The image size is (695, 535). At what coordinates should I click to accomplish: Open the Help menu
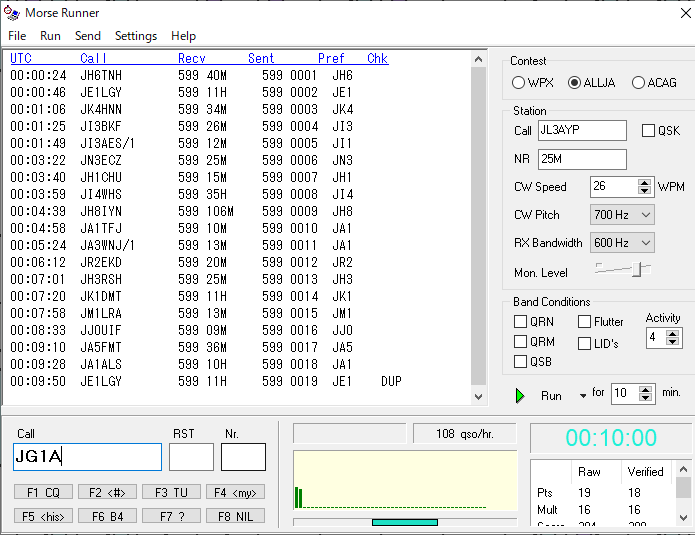click(x=184, y=36)
